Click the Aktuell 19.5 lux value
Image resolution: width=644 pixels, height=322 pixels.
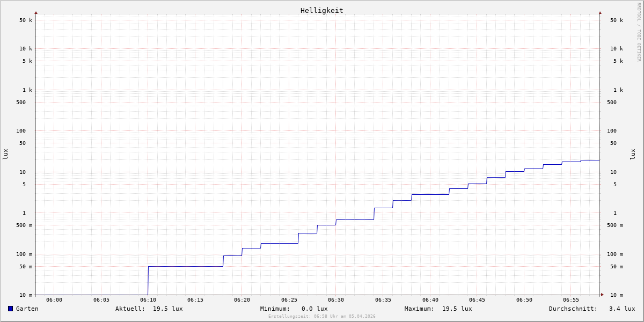(x=167, y=309)
